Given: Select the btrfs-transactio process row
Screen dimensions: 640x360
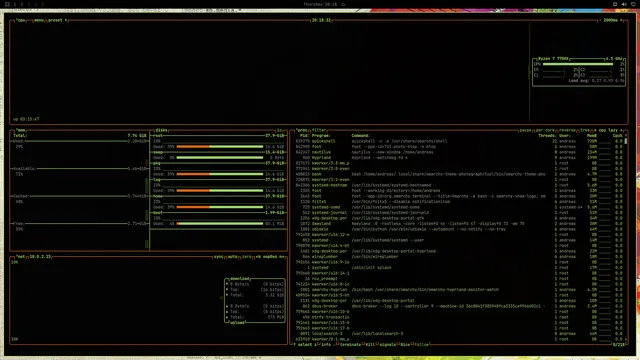Looking at the screenshot, I should coord(459,317).
